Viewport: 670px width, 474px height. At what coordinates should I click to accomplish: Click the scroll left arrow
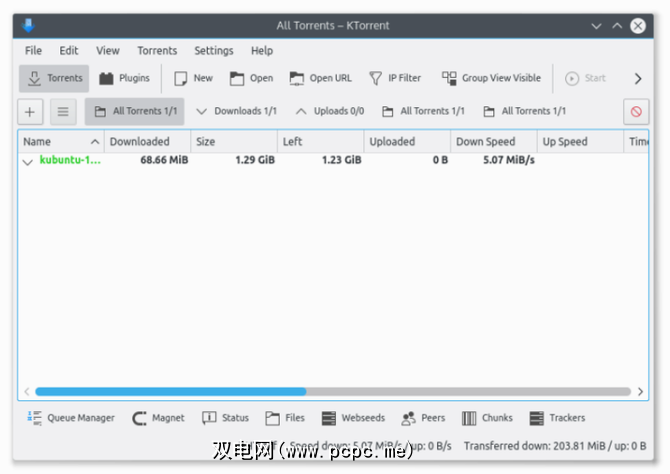point(27,392)
